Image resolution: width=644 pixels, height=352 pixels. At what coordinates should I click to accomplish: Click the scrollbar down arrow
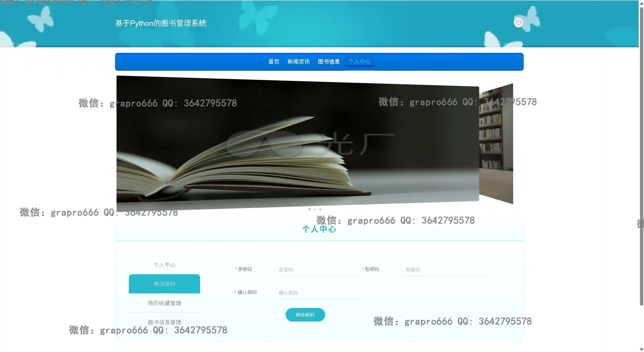pos(641,349)
